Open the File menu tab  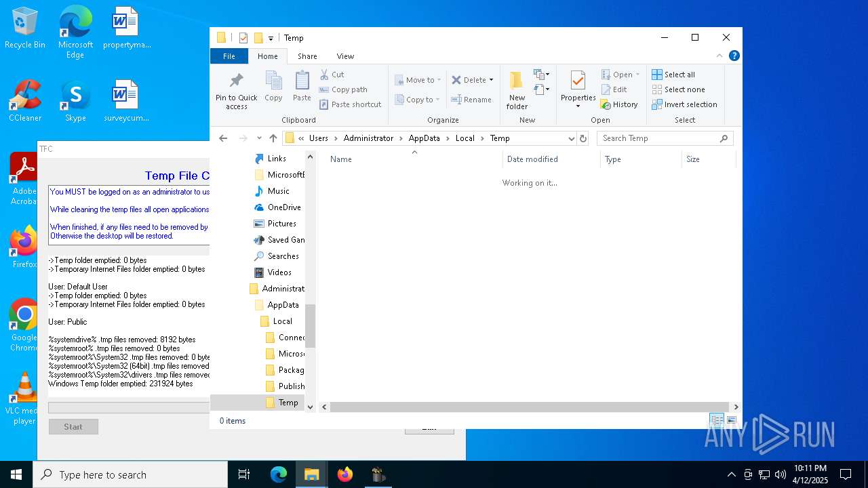229,56
